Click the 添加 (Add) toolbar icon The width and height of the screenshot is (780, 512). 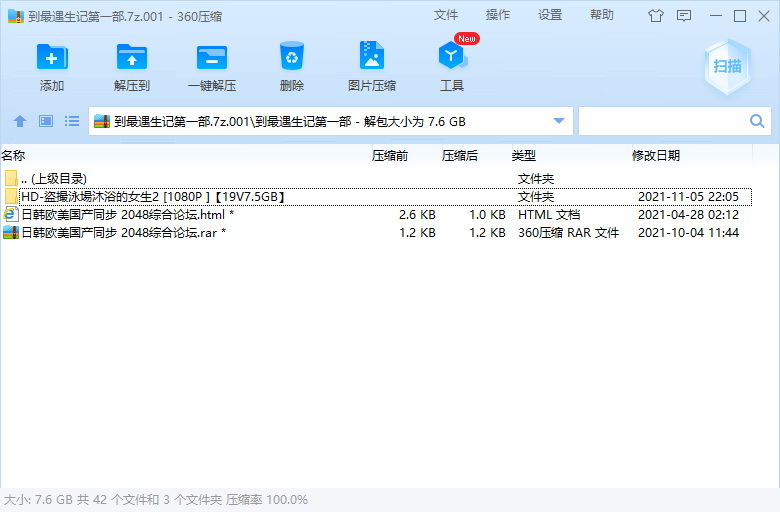pos(52,58)
